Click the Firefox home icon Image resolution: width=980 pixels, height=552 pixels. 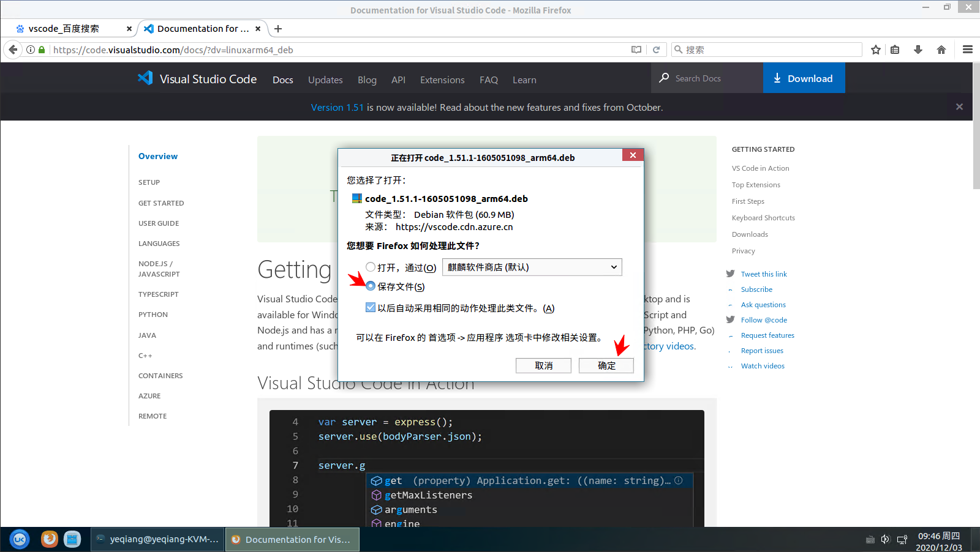point(941,50)
